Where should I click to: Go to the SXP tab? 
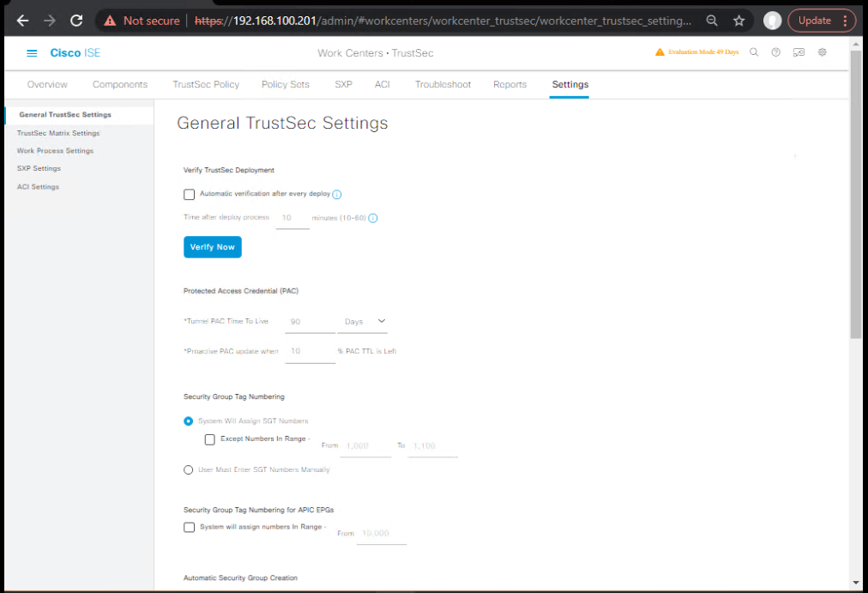pyautogui.click(x=343, y=85)
